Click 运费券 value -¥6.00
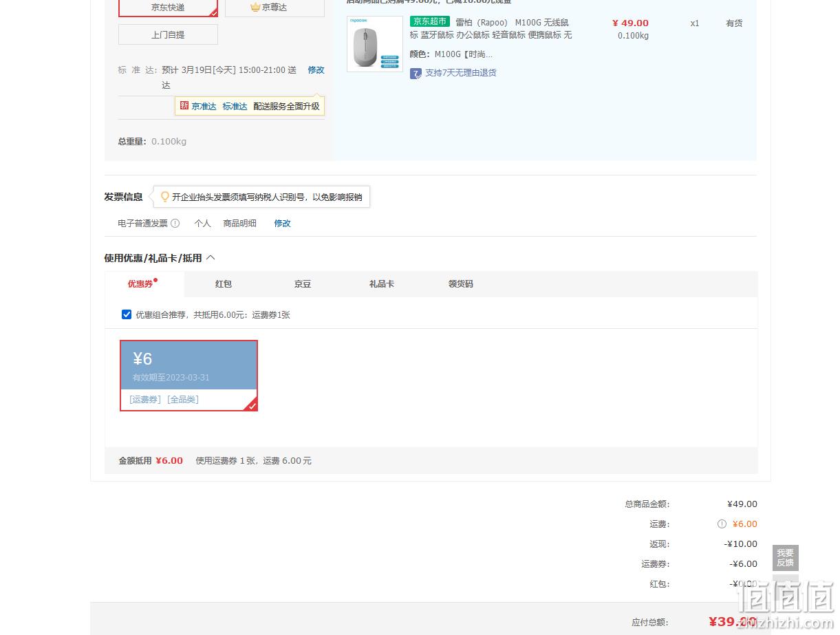The height and width of the screenshot is (635, 840). (744, 564)
